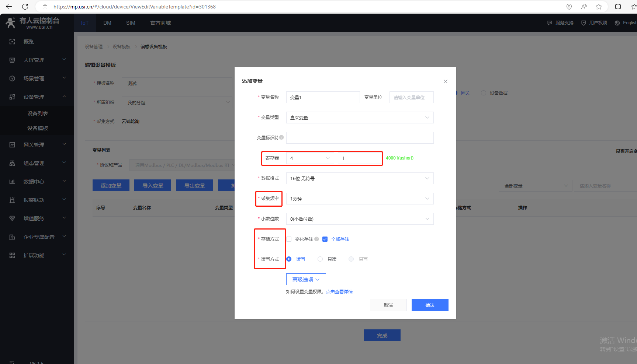Click the help icon next to 变化存储
The width and height of the screenshot is (637, 364).
point(316,239)
